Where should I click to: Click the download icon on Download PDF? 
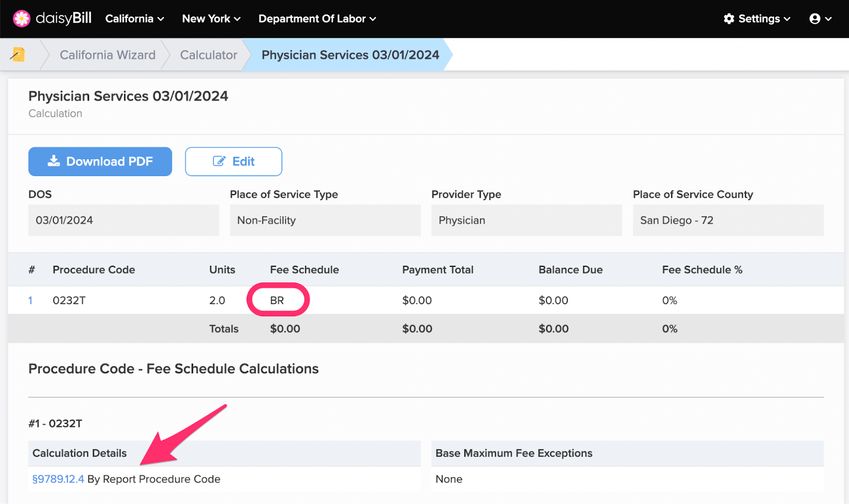[54, 161]
